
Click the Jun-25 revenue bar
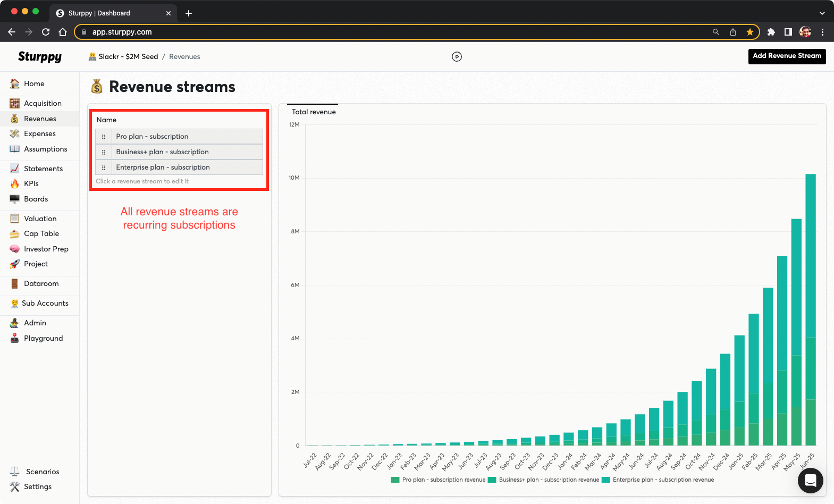810,308
